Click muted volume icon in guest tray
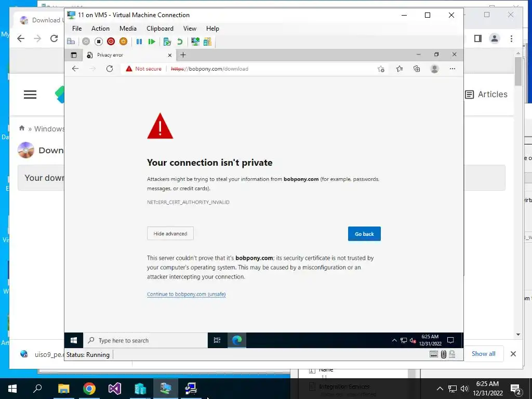The image size is (532, 399). click(413, 340)
